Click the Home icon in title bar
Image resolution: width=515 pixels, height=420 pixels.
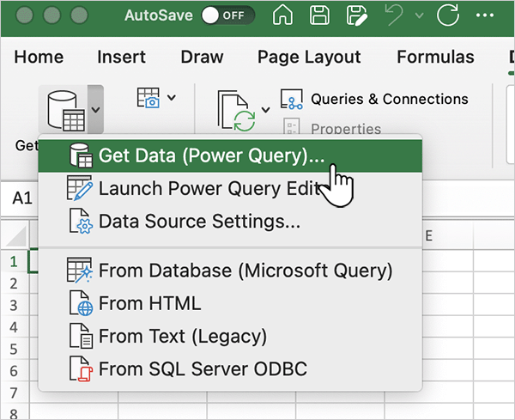[284, 15]
